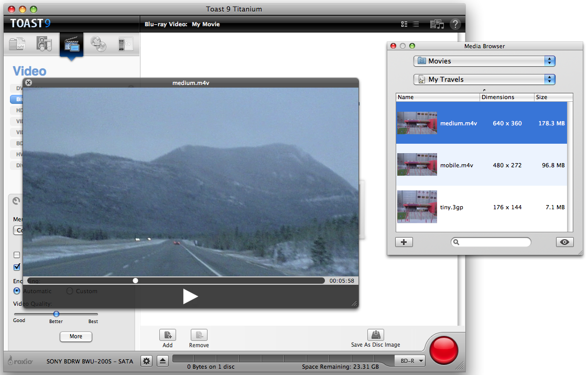The height and width of the screenshot is (375, 588).
Task: Select the mobile.m4v thumbnail
Action: [417, 164]
